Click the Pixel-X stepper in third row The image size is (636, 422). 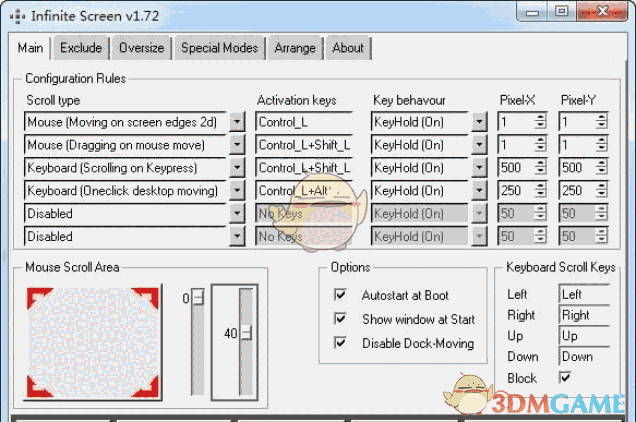tap(540, 167)
